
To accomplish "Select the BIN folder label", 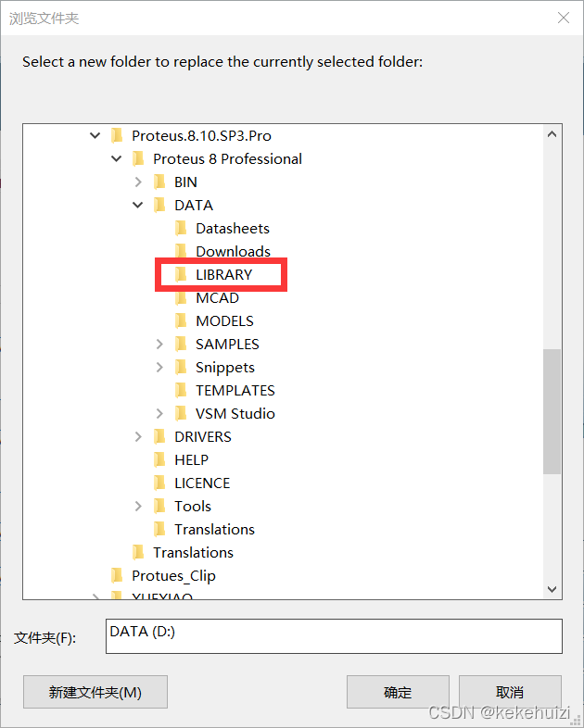I will (185, 182).
